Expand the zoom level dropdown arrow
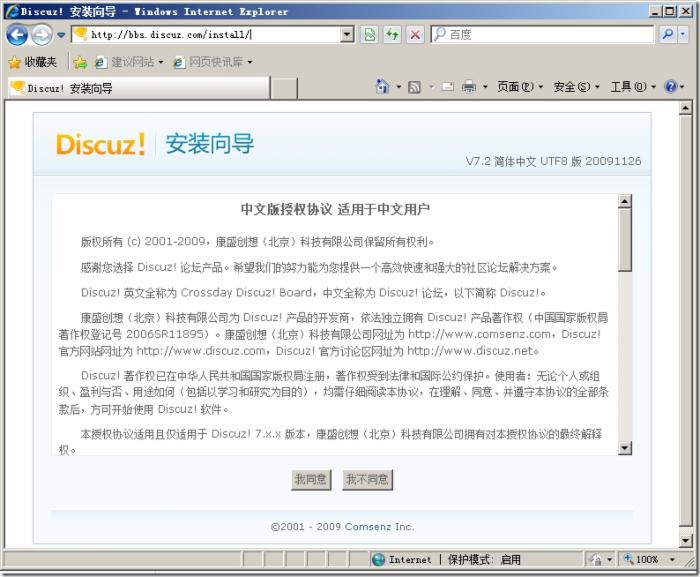Viewport: 700px width, 577px height. (672, 560)
